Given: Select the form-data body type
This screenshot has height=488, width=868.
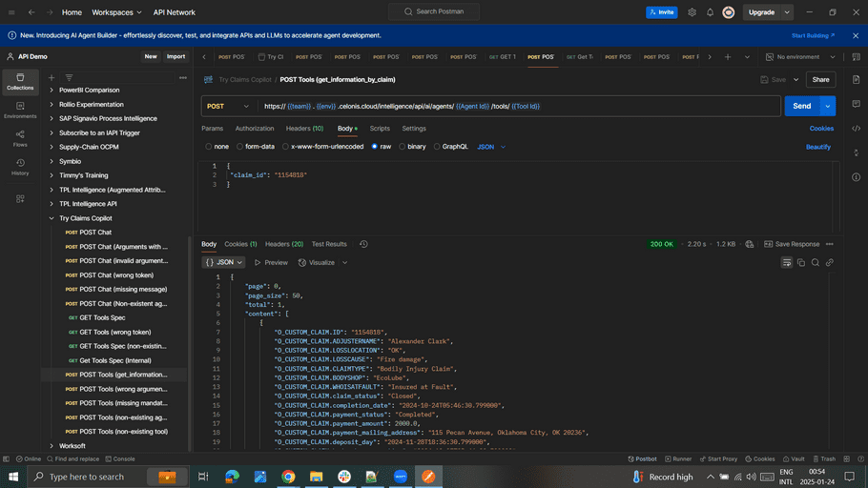Looking at the screenshot, I should pos(255,147).
